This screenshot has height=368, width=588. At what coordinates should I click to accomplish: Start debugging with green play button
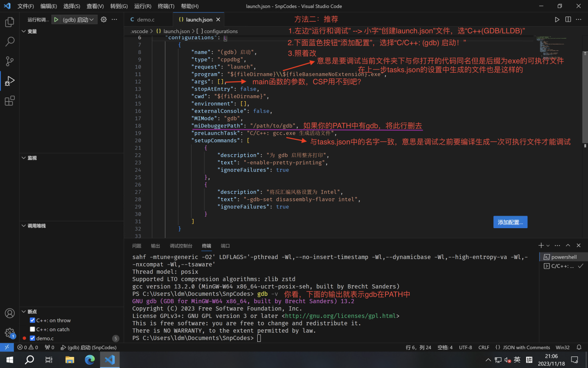tap(56, 20)
